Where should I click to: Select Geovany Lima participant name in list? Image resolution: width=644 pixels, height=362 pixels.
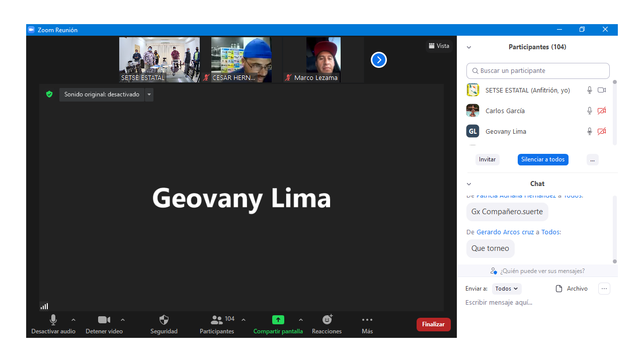tap(506, 131)
